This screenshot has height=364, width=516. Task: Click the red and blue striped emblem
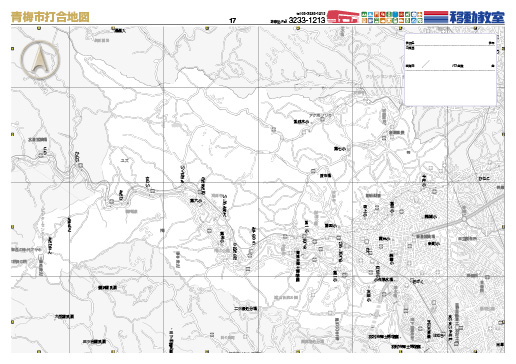(436, 17)
